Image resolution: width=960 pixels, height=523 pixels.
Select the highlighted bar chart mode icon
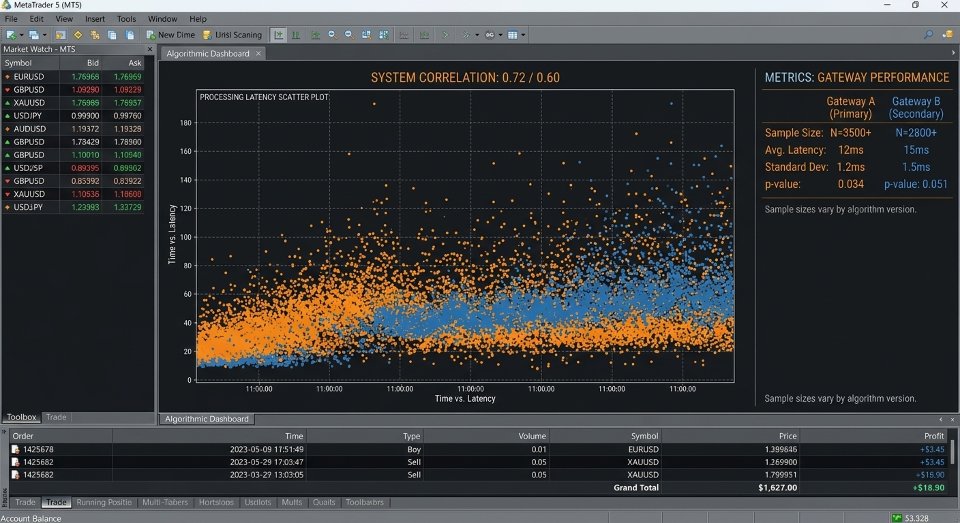tap(279, 35)
